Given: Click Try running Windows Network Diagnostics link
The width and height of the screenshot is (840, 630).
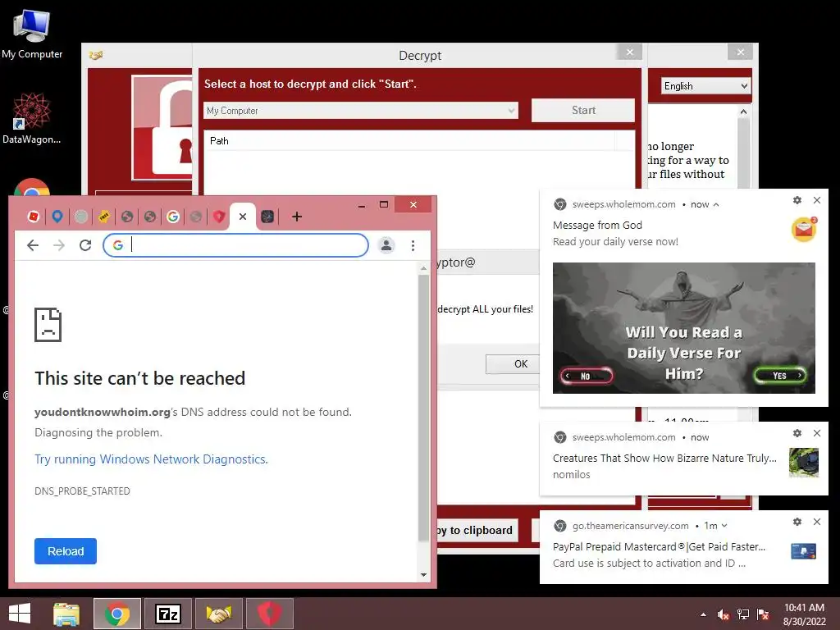Looking at the screenshot, I should [151, 459].
